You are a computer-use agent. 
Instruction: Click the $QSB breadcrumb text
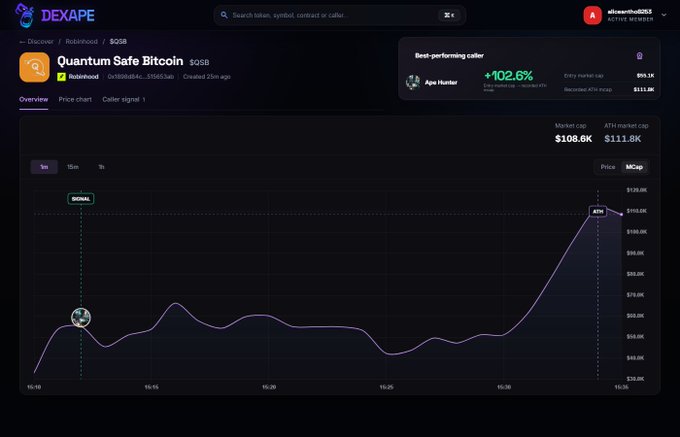click(118, 42)
